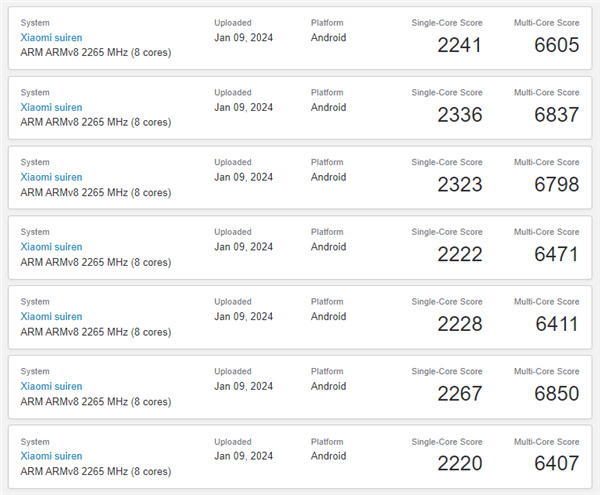Image resolution: width=600 pixels, height=495 pixels.
Task: Click the multi-core score 6798
Action: tap(557, 185)
